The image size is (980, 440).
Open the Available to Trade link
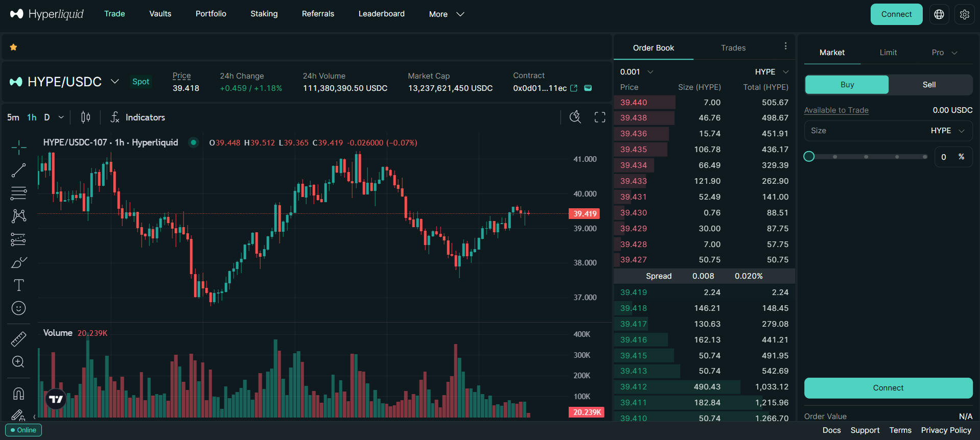[836, 110]
